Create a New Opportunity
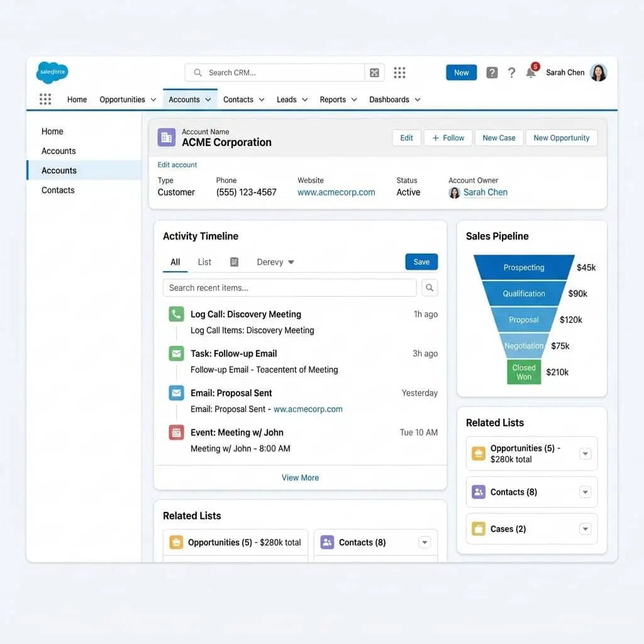The height and width of the screenshot is (644, 644). 561,138
